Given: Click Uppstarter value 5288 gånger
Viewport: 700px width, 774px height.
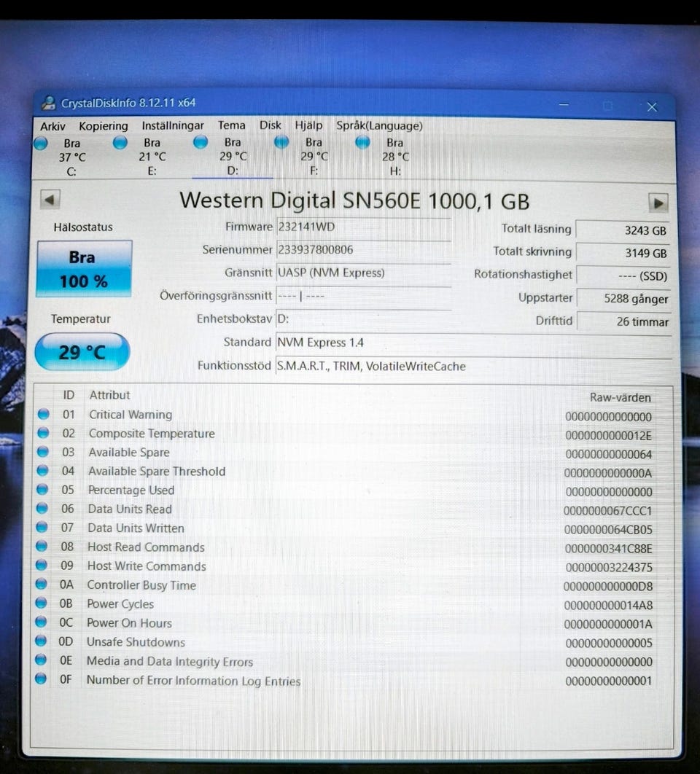Looking at the screenshot, I should pyautogui.click(x=623, y=299).
